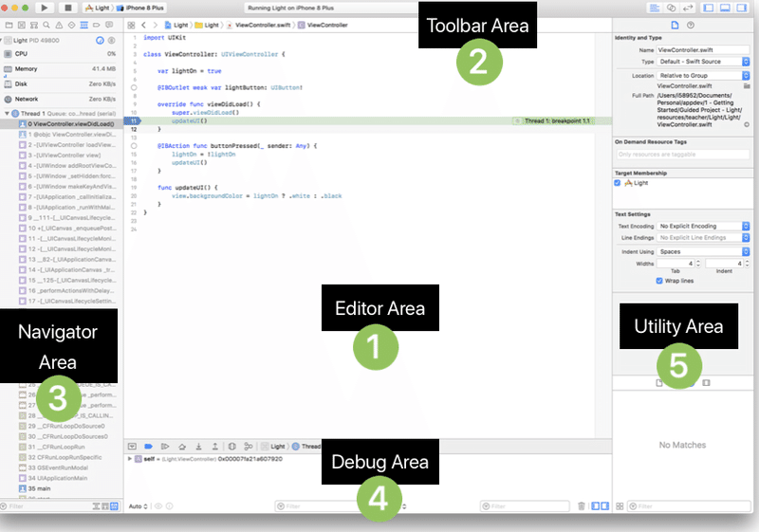This screenshot has width=759, height=532.
Task: Open the Line Endings dropdown
Action: [x=703, y=238]
